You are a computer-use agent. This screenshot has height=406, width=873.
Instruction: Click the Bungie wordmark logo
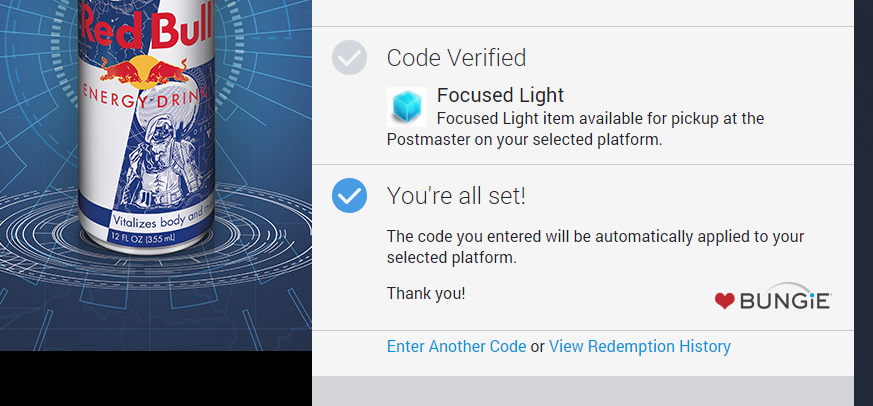click(785, 300)
